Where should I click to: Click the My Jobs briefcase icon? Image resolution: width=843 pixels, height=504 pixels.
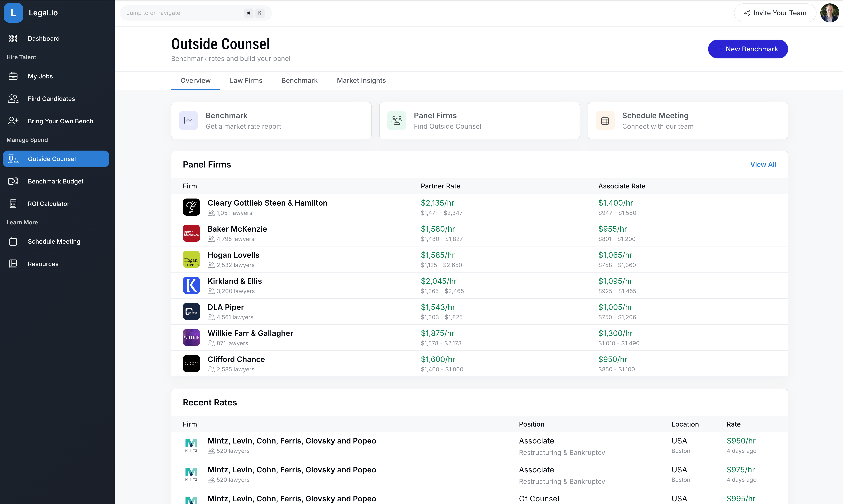(x=13, y=76)
